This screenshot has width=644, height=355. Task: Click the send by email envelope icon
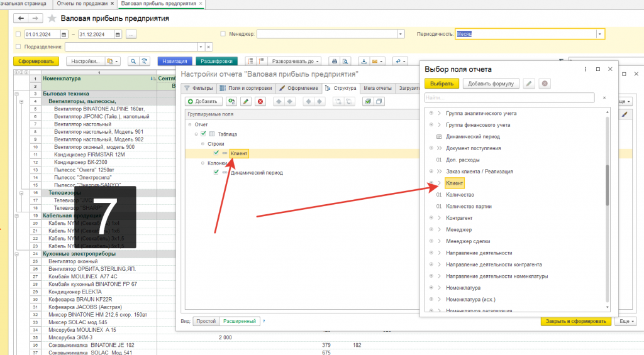pos(377,61)
